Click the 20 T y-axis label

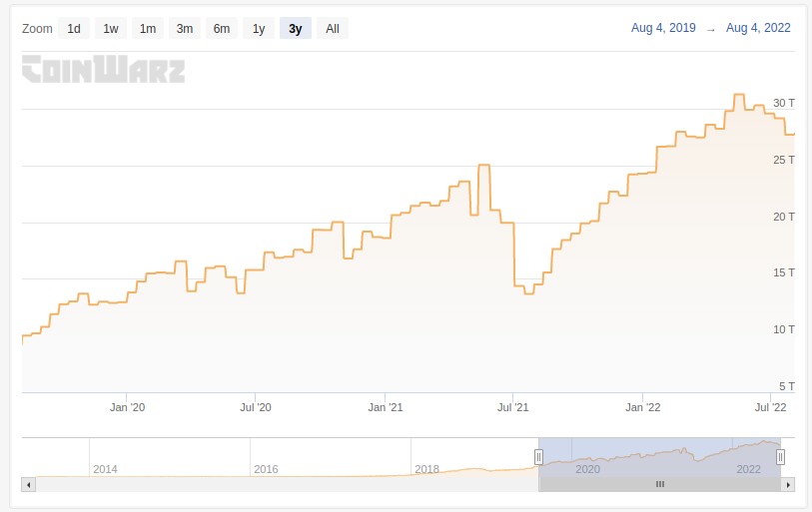point(783,217)
